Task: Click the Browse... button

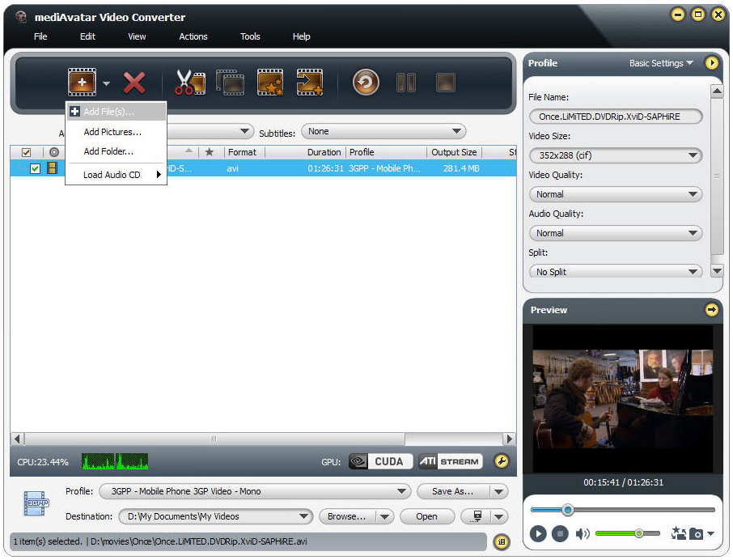Action: pos(346,516)
